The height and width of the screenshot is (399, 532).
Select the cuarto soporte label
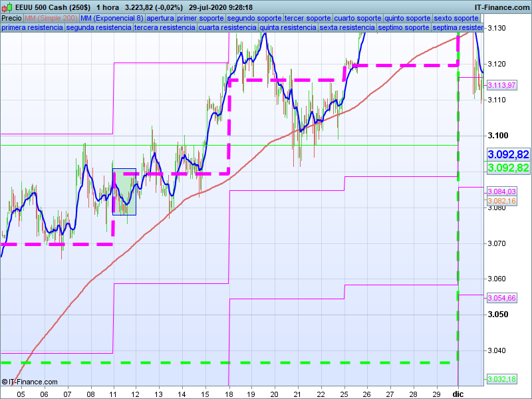358,18
